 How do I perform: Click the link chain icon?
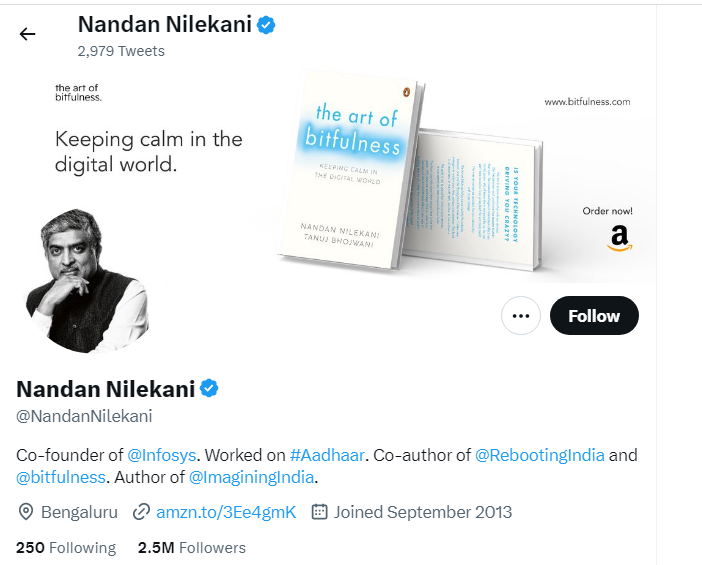[x=141, y=512]
